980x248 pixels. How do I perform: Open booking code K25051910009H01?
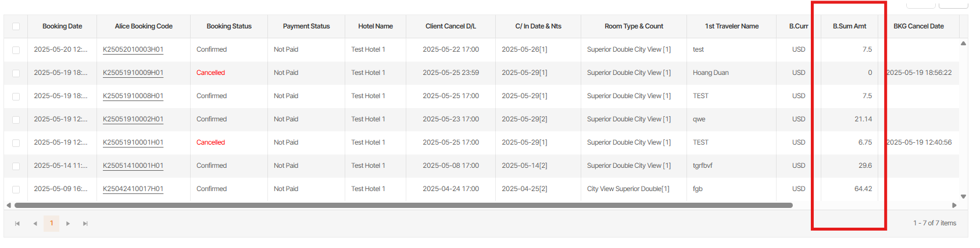coord(133,73)
